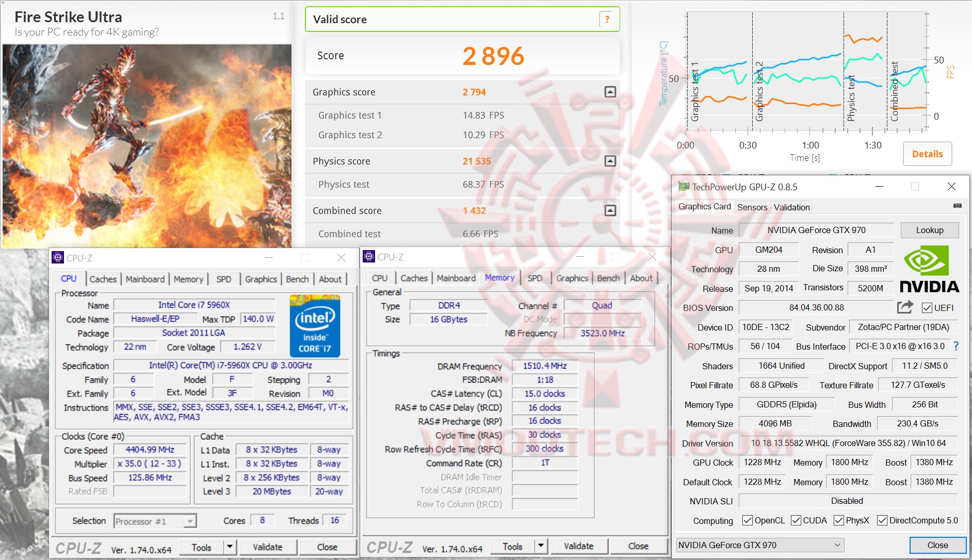Screen dimensions: 972x560
Task: Click Lookup button in GPU-Z
Action: pos(930,230)
